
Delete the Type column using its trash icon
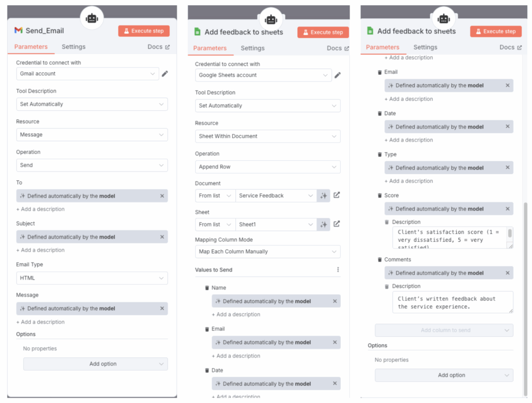click(380, 154)
